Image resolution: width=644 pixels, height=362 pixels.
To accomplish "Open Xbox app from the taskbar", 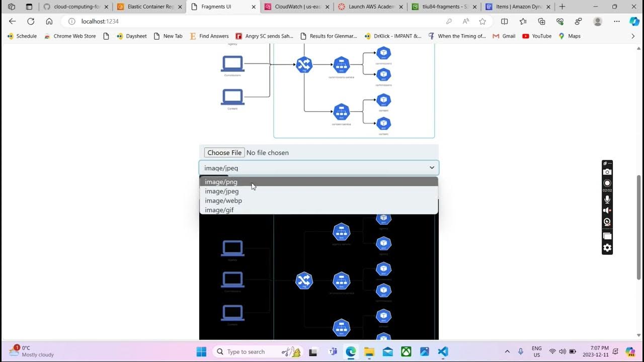I will [x=406, y=351].
